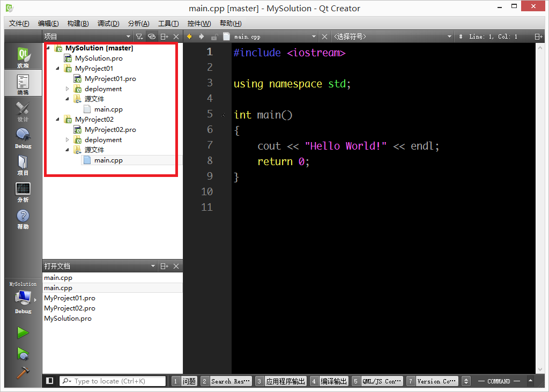Show the Version Control pane
The height and width of the screenshot is (392, 549).
[432, 381]
